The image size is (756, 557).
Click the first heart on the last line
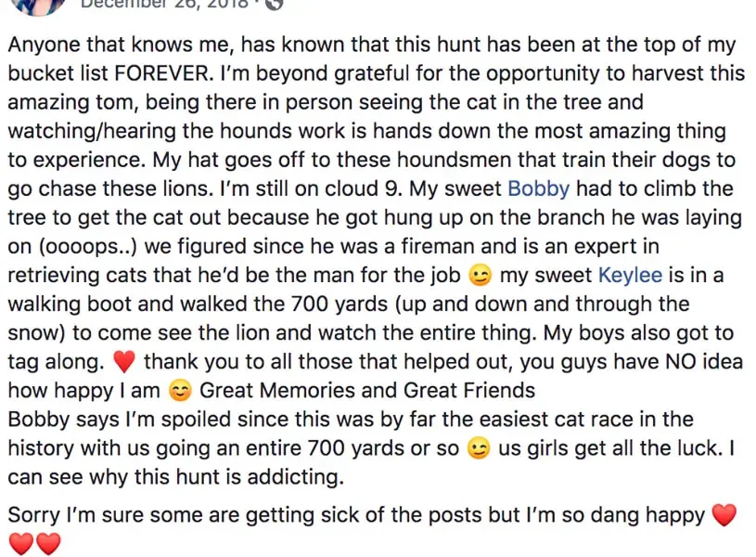pyautogui.click(x=21, y=543)
